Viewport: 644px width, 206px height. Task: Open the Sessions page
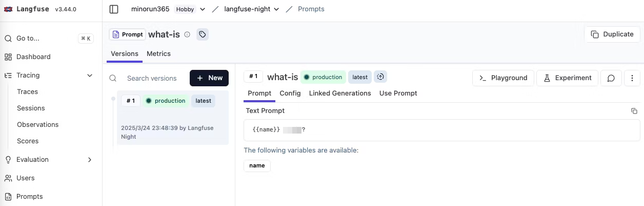pos(31,108)
